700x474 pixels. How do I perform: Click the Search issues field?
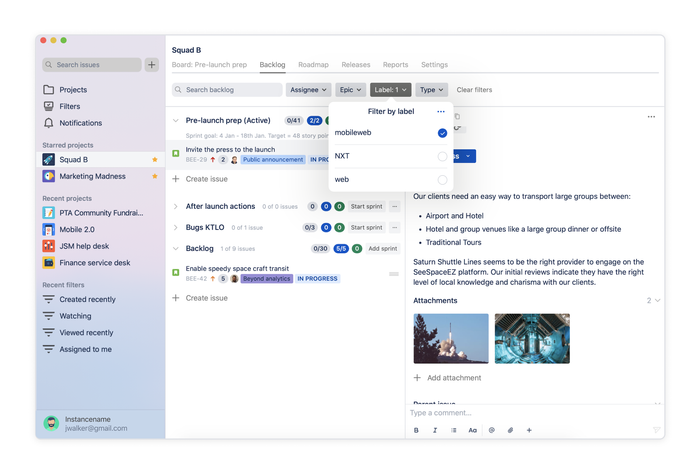[x=92, y=65]
